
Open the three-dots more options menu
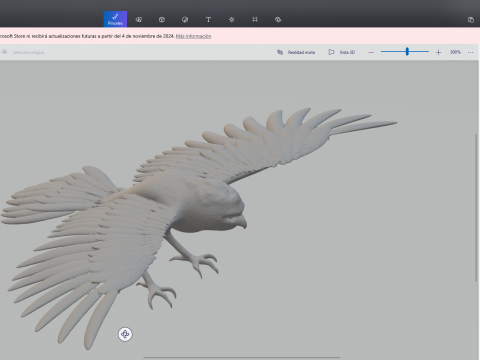(470, 52)
